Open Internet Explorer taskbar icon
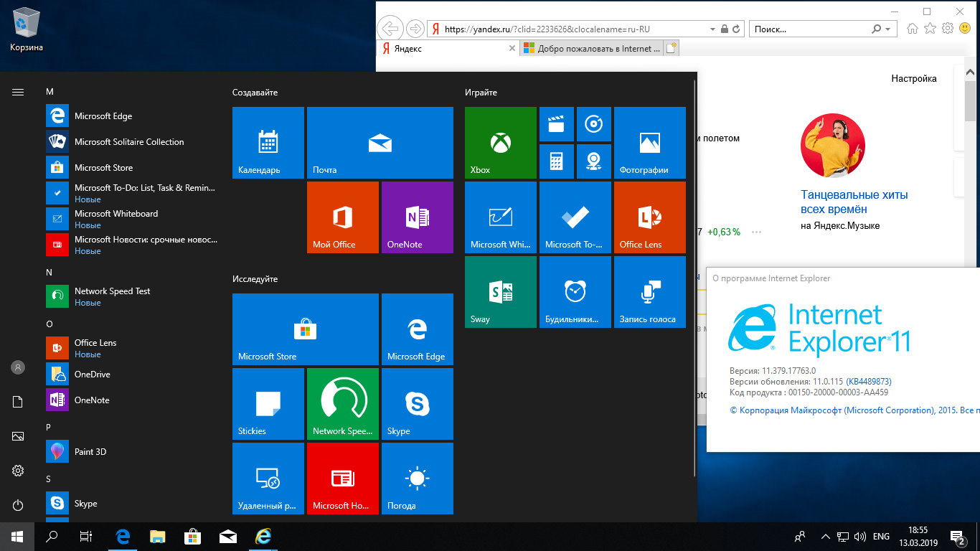 pos(264,537)
